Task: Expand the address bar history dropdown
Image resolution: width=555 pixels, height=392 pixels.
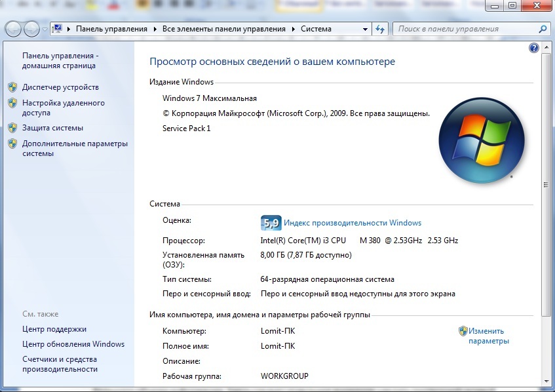Action: [365, 29]
